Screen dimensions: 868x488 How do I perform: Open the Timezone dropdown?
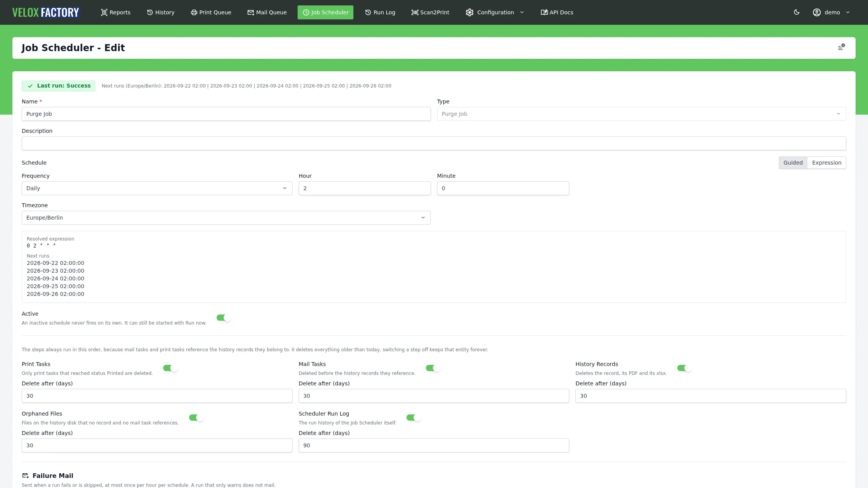click(x=226, y=218)
